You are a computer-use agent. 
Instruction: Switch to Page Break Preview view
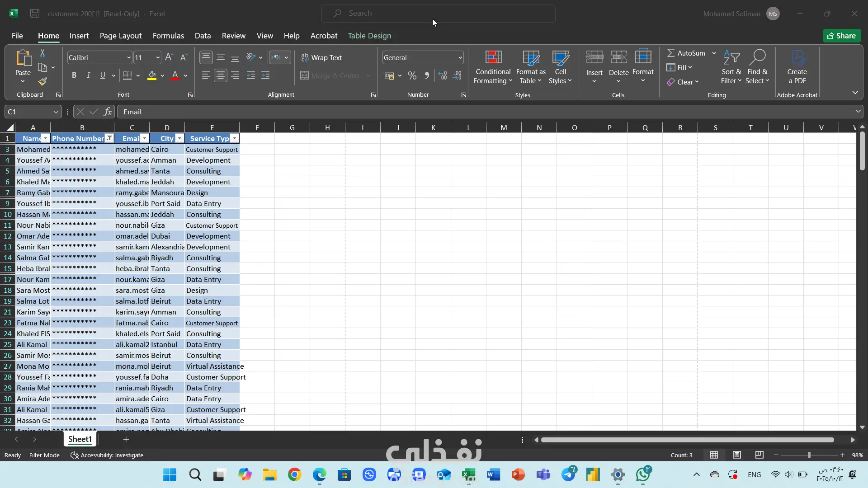[759, 455]
